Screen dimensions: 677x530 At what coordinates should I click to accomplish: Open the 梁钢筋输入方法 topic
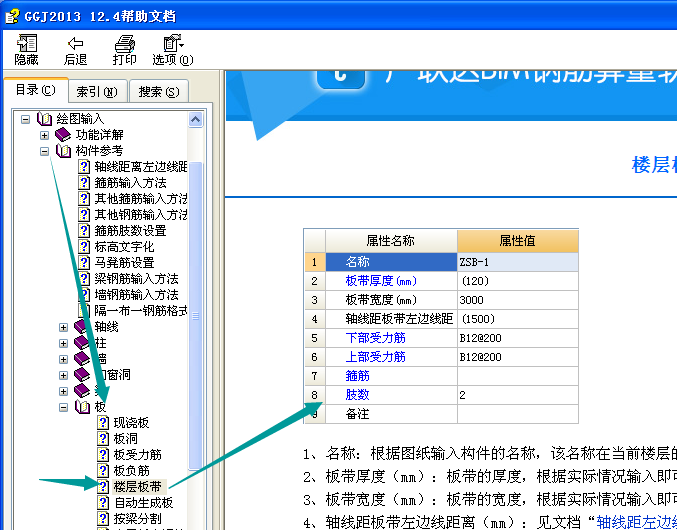tap(136, 279)
